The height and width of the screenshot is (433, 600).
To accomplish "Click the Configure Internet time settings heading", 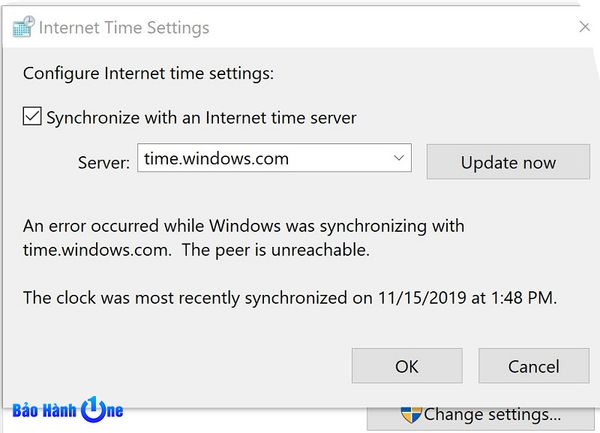I will pos(148,73).
